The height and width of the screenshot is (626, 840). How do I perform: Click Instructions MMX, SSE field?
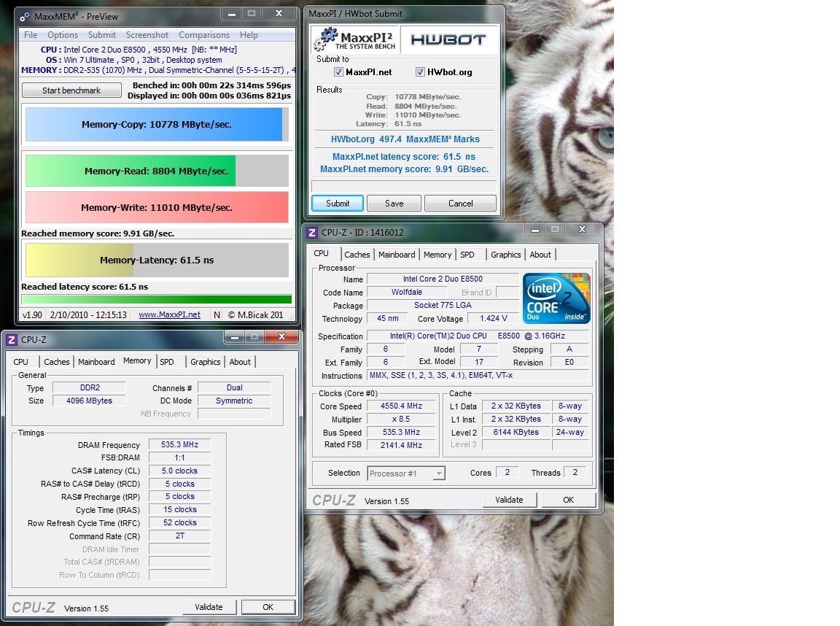pyautogui.click(x=478, y=375)
